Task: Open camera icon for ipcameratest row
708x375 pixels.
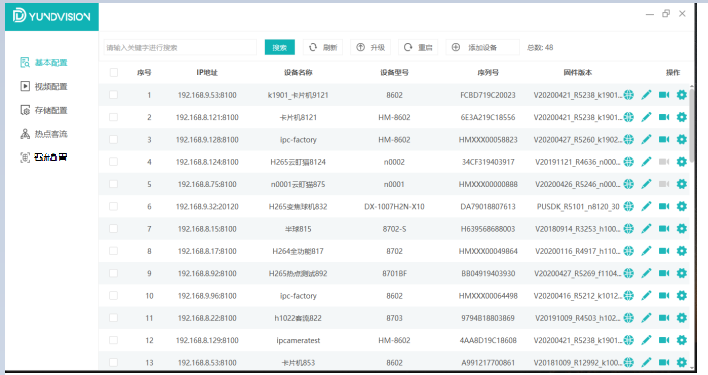Action: (x=664, y=340)
